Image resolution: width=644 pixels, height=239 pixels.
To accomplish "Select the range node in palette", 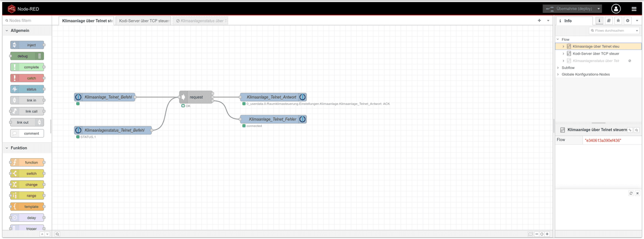I will (x=27, y=196).
